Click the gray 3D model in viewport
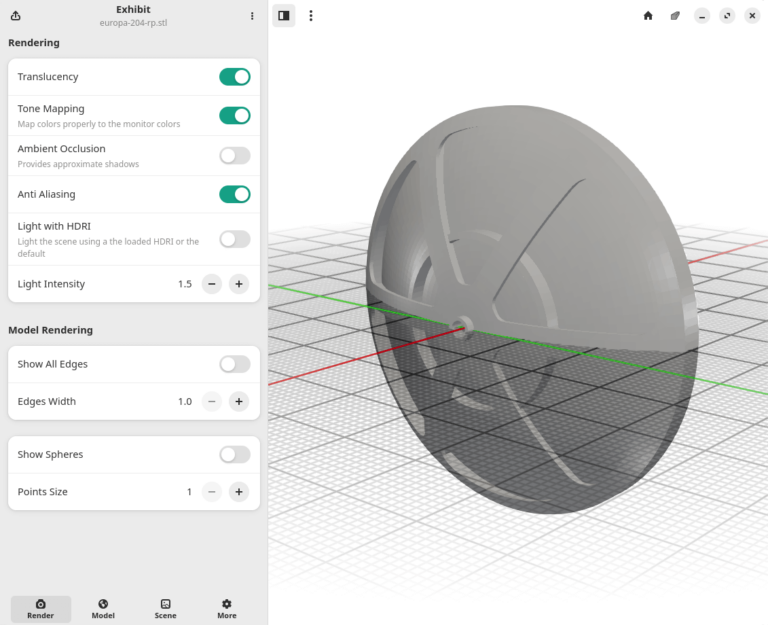768x625 pixels. pos(533,309)
